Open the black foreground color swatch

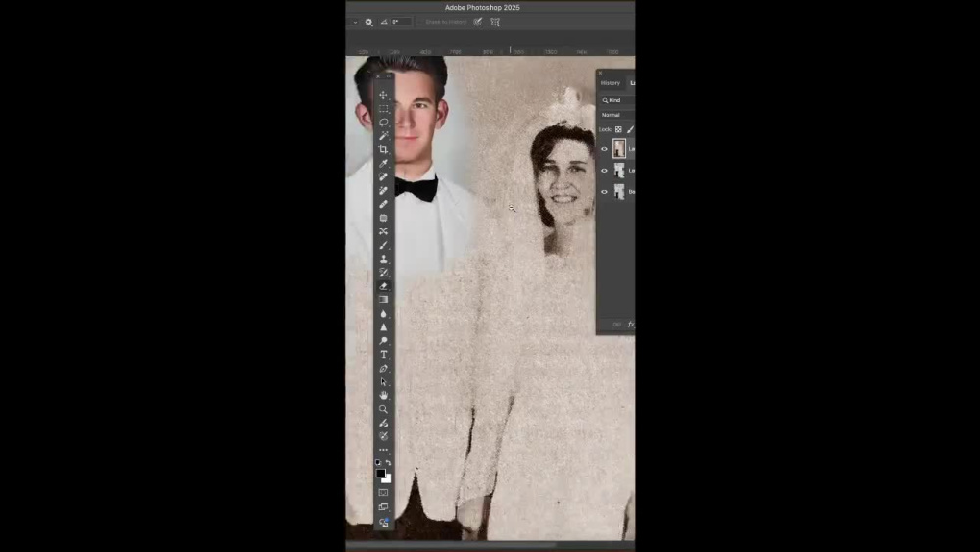pos(380,474)
